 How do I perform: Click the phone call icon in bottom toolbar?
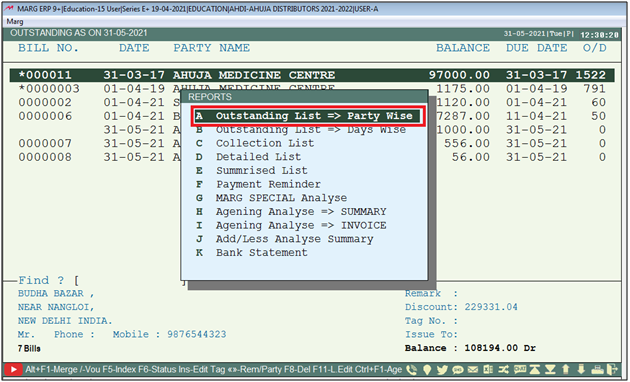(411, 370)
